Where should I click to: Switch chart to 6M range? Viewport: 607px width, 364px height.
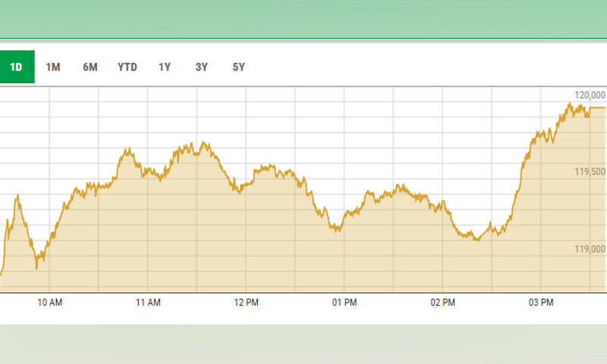coord(90,67)
